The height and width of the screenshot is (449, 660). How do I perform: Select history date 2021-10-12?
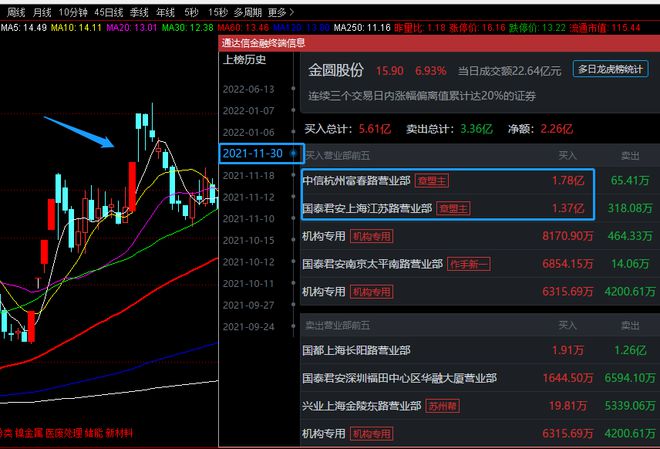click(x=248, y=262)
